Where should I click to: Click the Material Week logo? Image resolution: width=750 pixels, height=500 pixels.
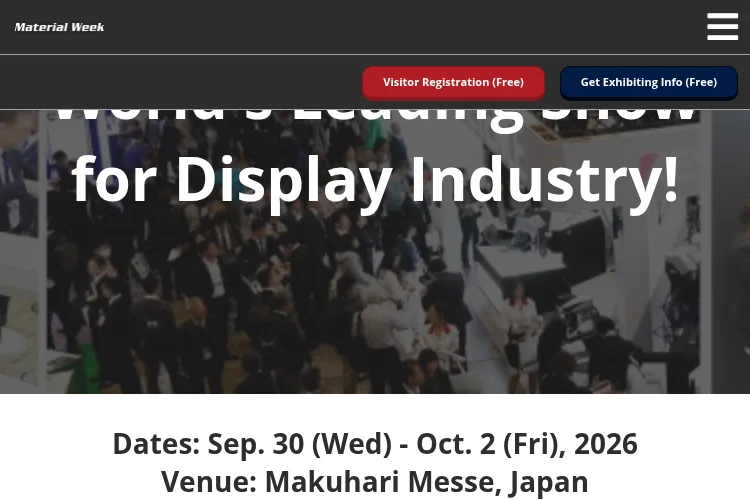(x=59, y=27)
